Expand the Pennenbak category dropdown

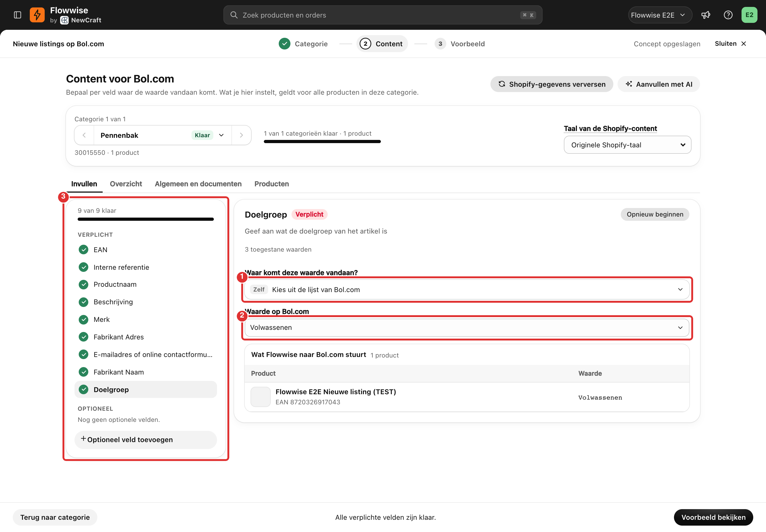221,135
